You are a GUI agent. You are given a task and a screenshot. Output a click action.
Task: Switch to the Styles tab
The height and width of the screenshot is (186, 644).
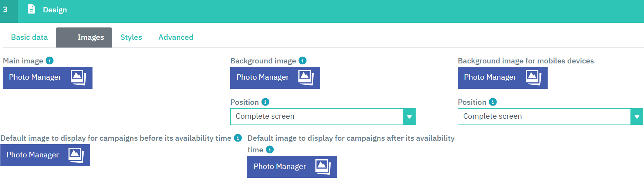[x=131, y=38]
